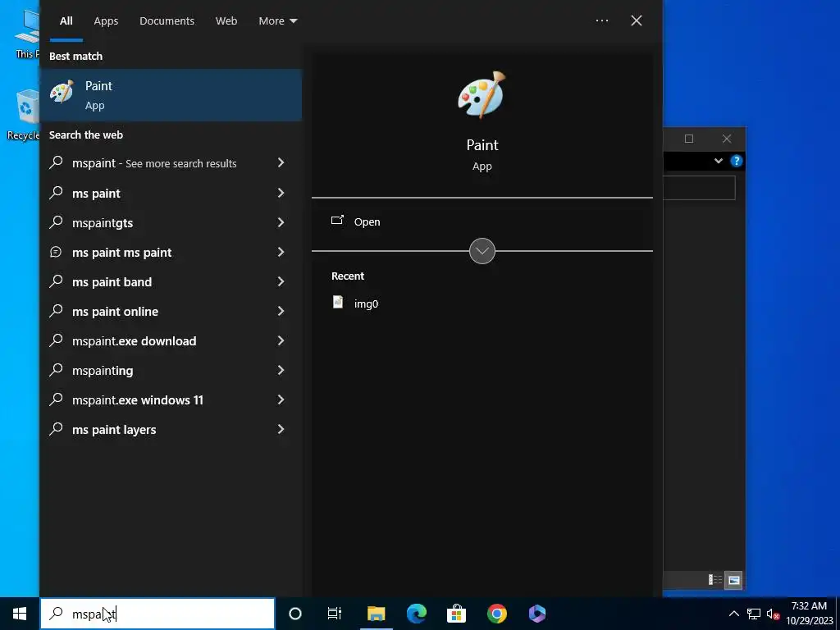The height and width of the screenshot is (630, 840).
Task: Launch Google Chrome from taskbar
Action: coord(496,614)
